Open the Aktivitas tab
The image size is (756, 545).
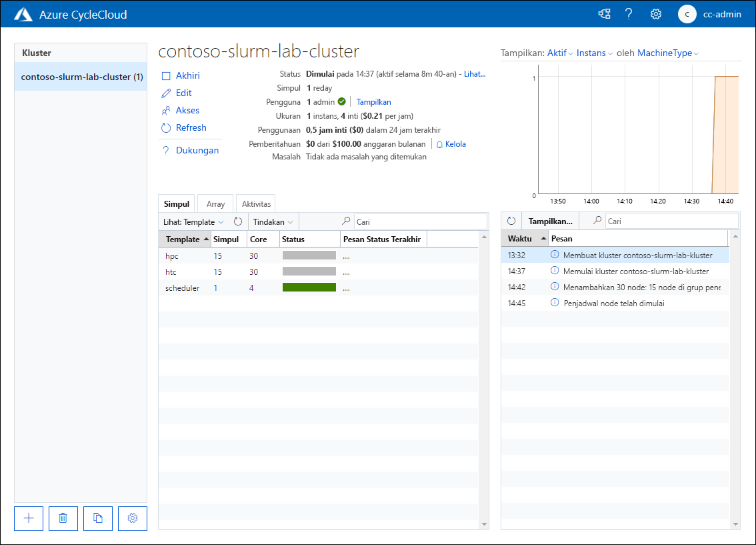tap(256, 203)
